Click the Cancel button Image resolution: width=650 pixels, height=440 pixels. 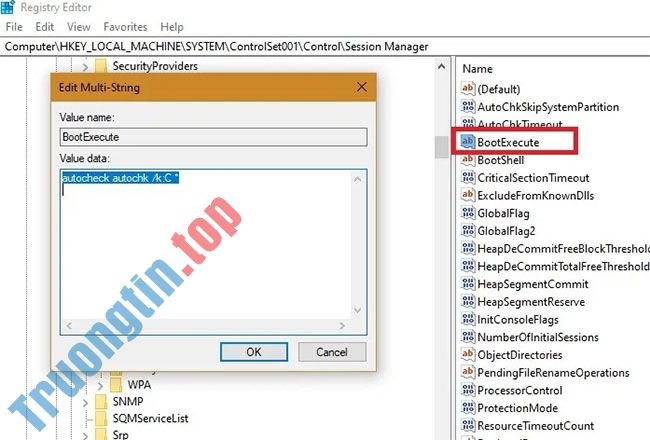(332, 352)
